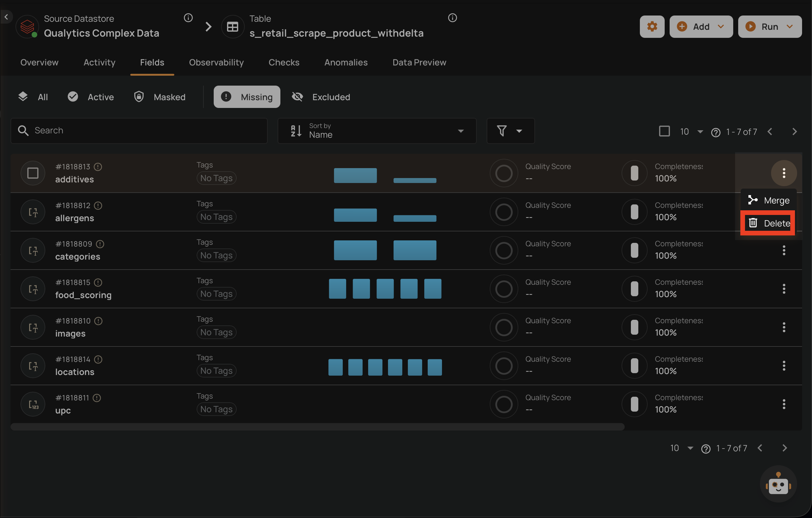Check the additives field checkbox
The height and width of the screenshot is (518, 812).
33,173
